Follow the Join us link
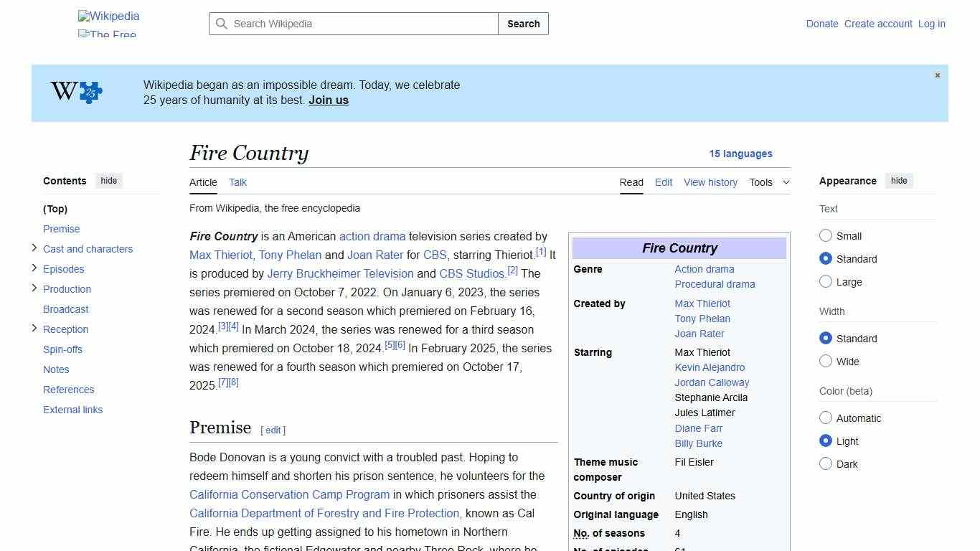 (x=328, y=100)
